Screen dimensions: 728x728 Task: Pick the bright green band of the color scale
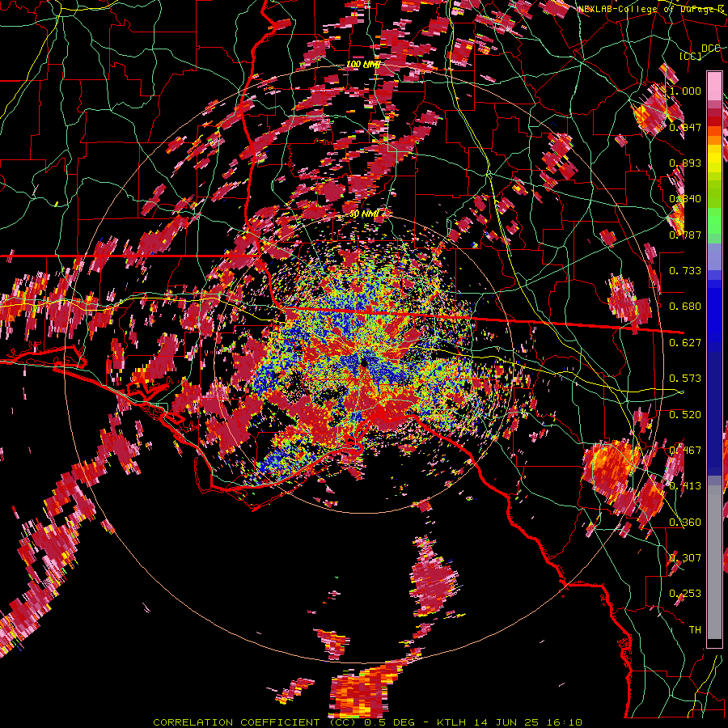pyautogui.click(x=714, y=221)
